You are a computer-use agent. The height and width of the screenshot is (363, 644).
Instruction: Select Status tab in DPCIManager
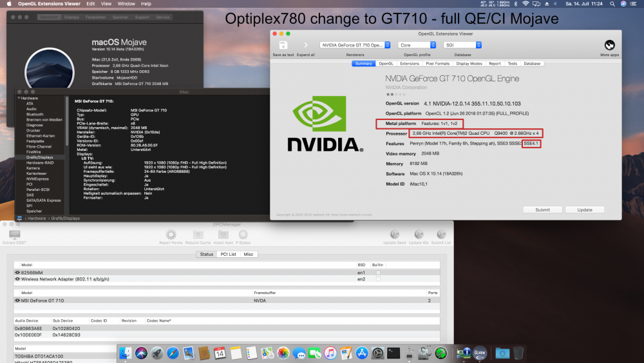(207, 254)
